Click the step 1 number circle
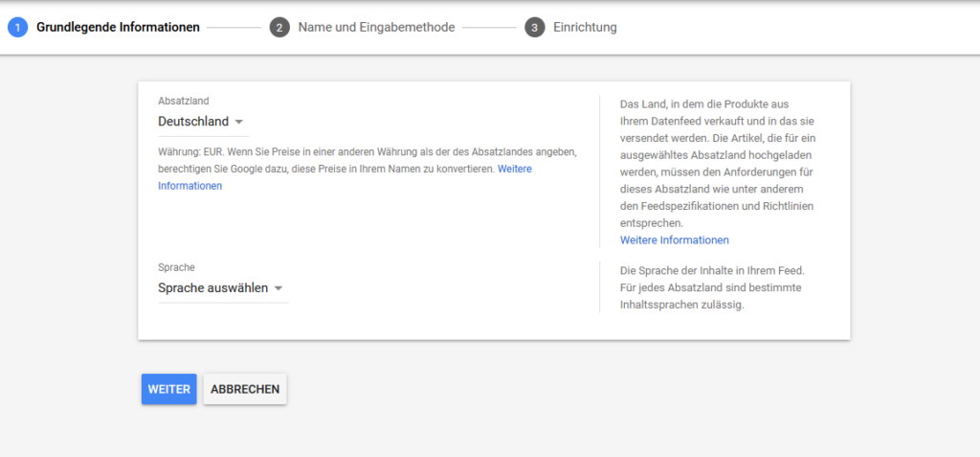Viewport: 980px width, 457px height. (17, 28)
